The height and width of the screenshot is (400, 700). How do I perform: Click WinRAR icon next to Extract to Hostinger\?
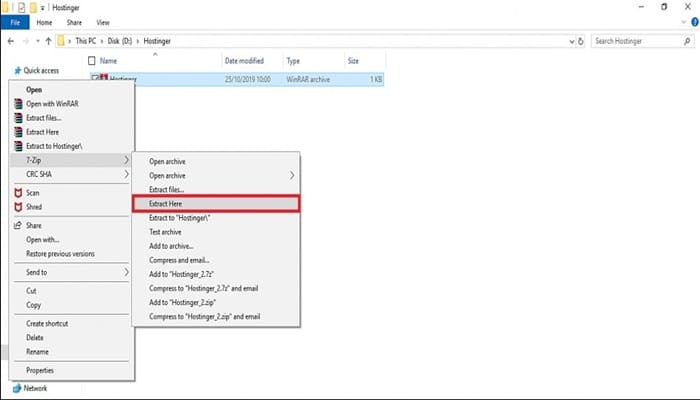pyautogui.click(x=18, y=146)
